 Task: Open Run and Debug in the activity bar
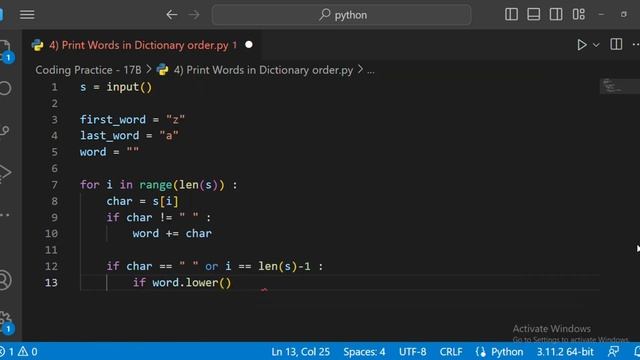[5, 172]
